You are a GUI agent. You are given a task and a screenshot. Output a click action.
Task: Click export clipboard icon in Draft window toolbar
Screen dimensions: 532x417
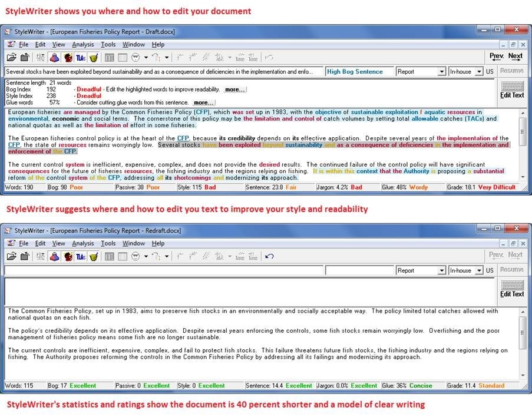pyautogui.click(x=25, y=58)
